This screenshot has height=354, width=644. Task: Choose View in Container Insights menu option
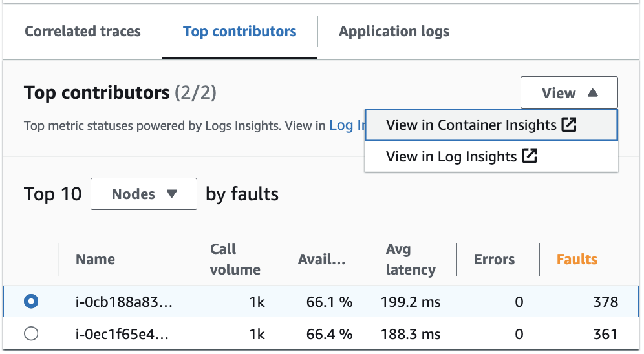click(x=471, y=125)
